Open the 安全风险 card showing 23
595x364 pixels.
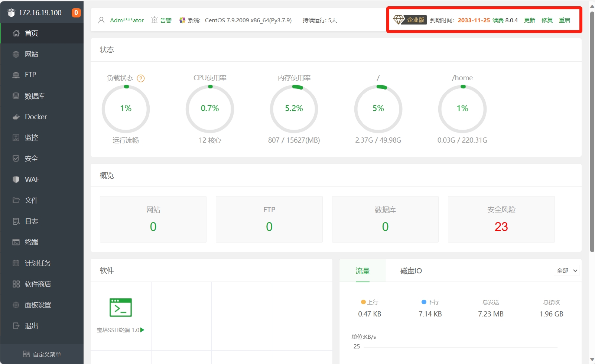pyautogui.click(x=501, y=220)
